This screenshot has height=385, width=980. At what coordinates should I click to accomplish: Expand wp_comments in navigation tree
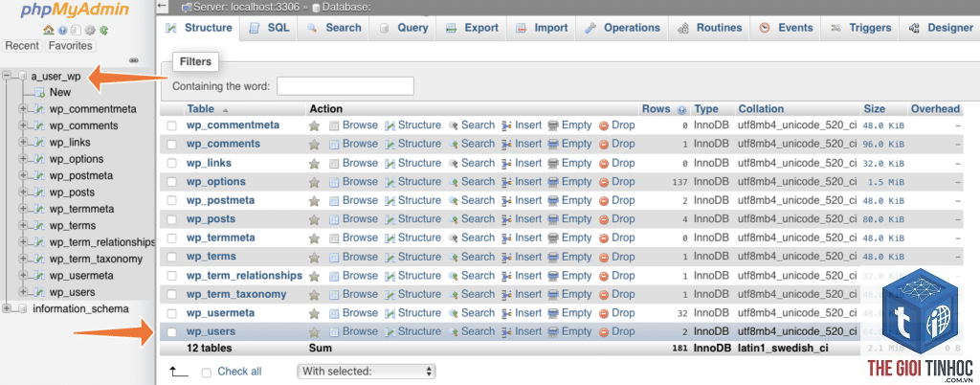point(23,125)
